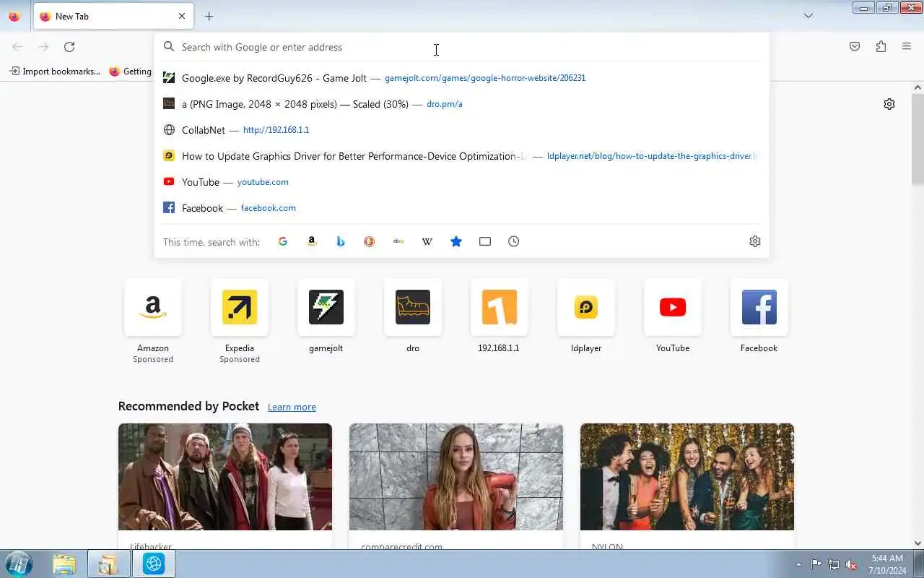Search this time with Google
The height and width of the screenshot is (578, 924).
coord(283,241)
